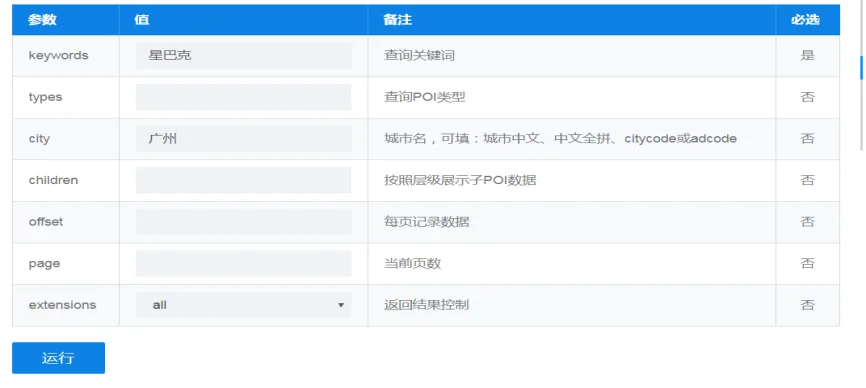This screenshot has width=866, height=388.
Task: Click the 返回结果控制 description text
Action: coord(427,305)
